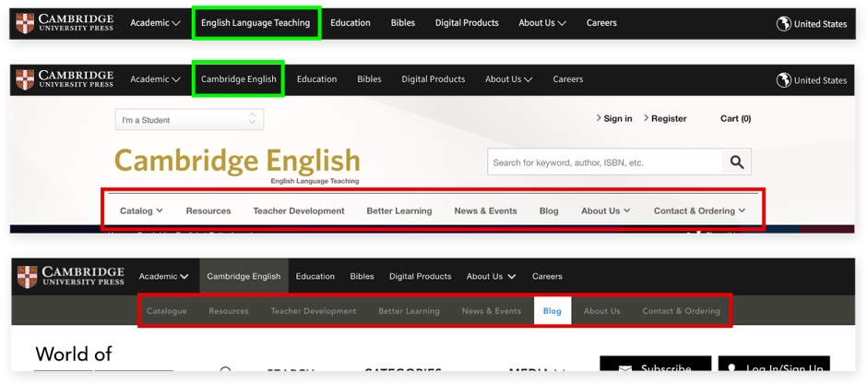Expand the Catalog dropdown menu
The width and height of the screenshot is (868, 385).
(141, 211)
